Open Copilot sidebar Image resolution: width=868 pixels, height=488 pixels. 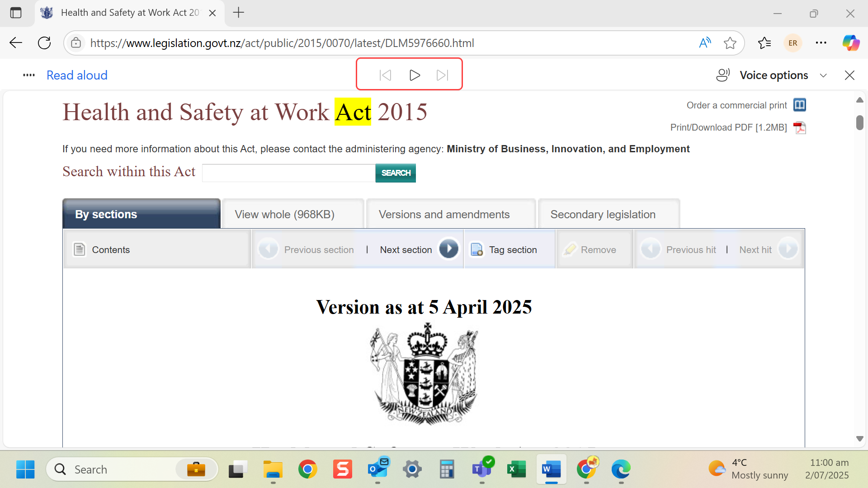click(851, 43)
